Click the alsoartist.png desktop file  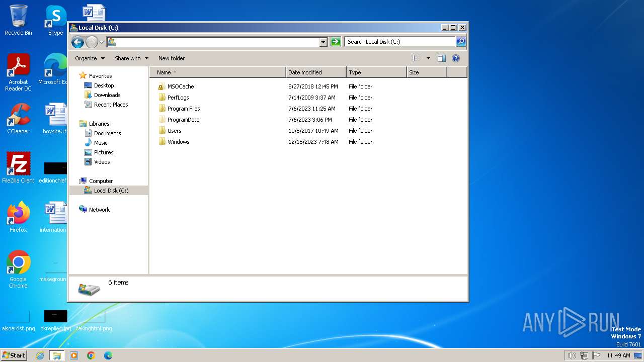tap(18, 320)
